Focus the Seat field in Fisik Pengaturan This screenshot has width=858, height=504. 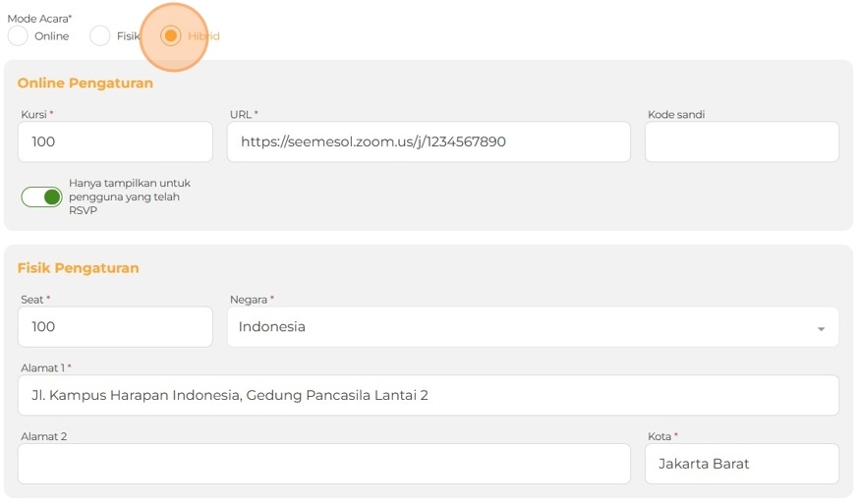115,327
